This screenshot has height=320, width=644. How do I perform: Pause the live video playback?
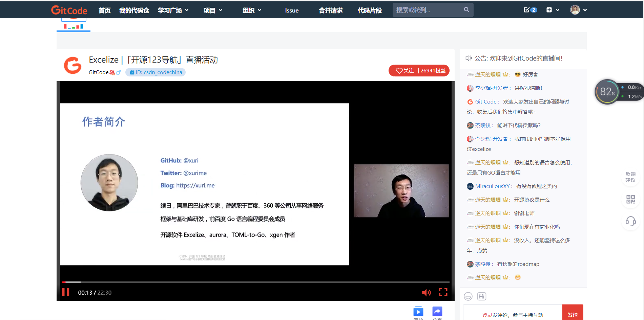(66, 292)
